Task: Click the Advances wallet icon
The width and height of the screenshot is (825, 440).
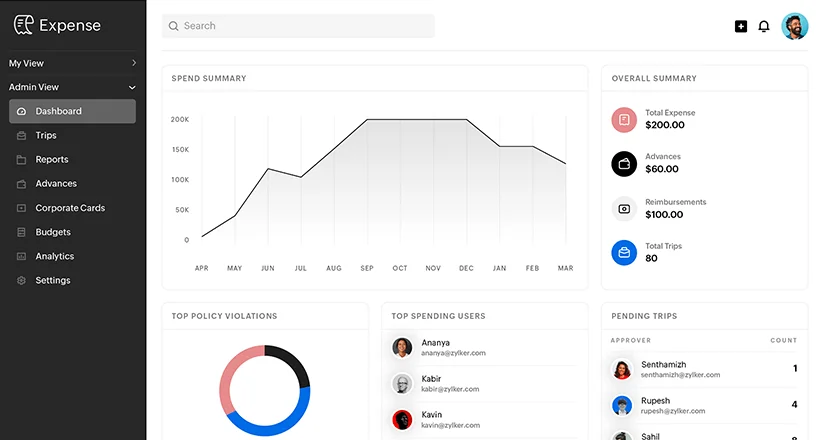Action: [x=624, y=164]
